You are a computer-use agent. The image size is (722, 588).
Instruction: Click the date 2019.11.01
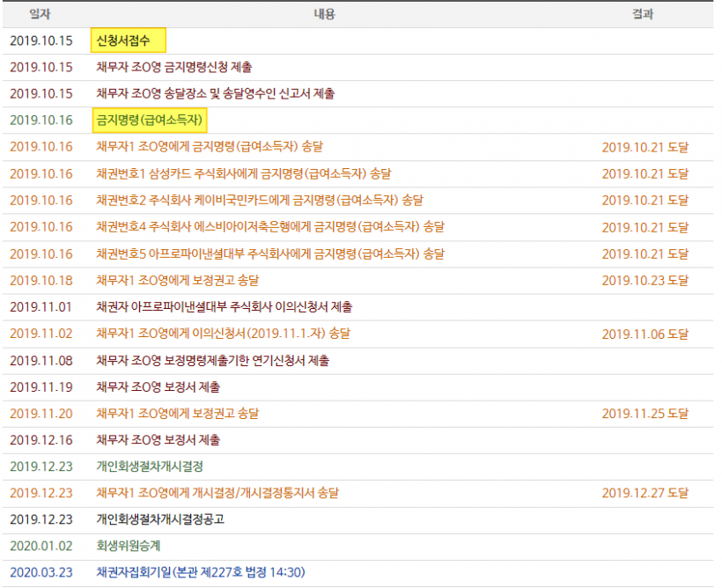click(x=41, y=306)
